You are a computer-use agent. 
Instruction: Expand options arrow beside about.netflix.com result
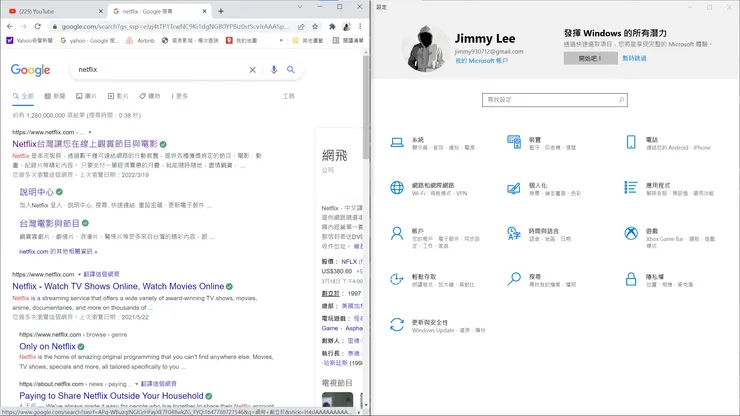(x=136, y=384)
